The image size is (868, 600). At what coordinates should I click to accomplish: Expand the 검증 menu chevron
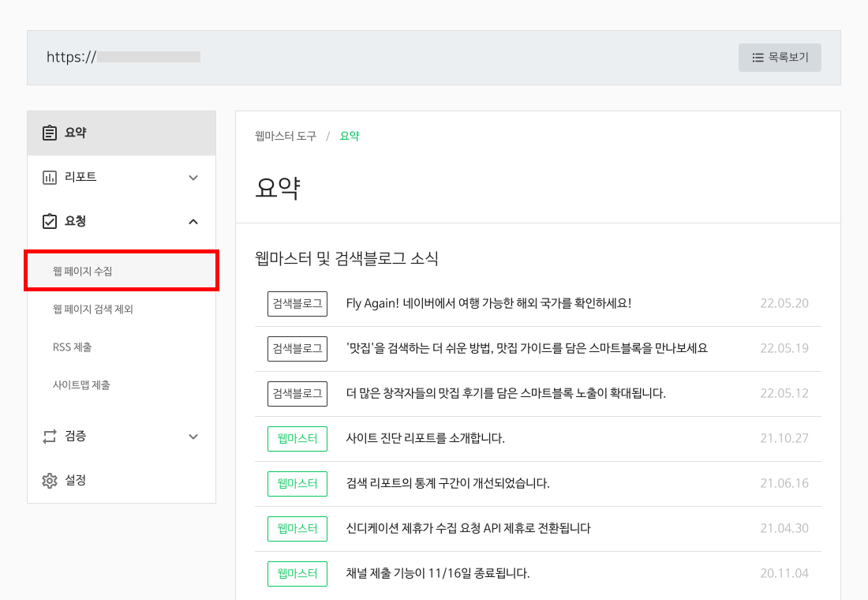tap(193, 436)
